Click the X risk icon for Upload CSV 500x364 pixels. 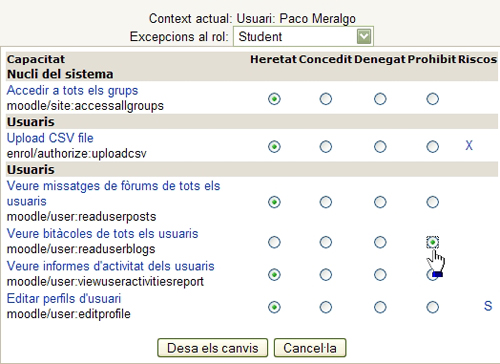pos(469,146)
